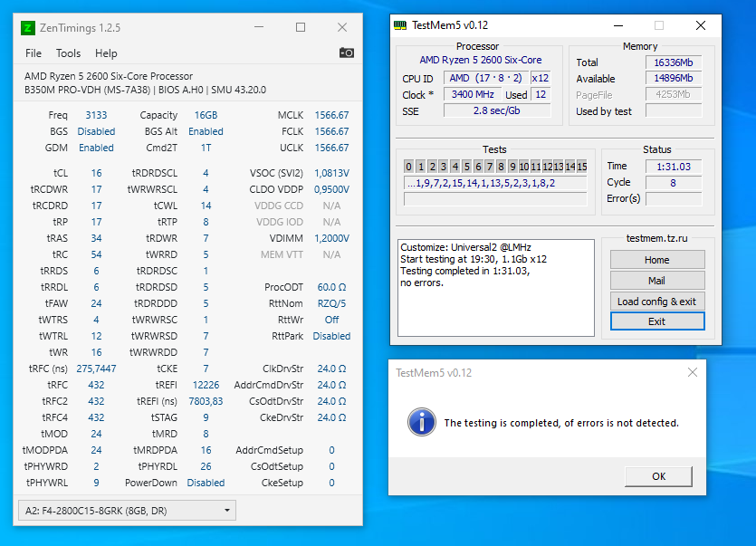Click the Exit button in TestMem5
This screenshot has width=756, height=546.
[x=657, y=321]
